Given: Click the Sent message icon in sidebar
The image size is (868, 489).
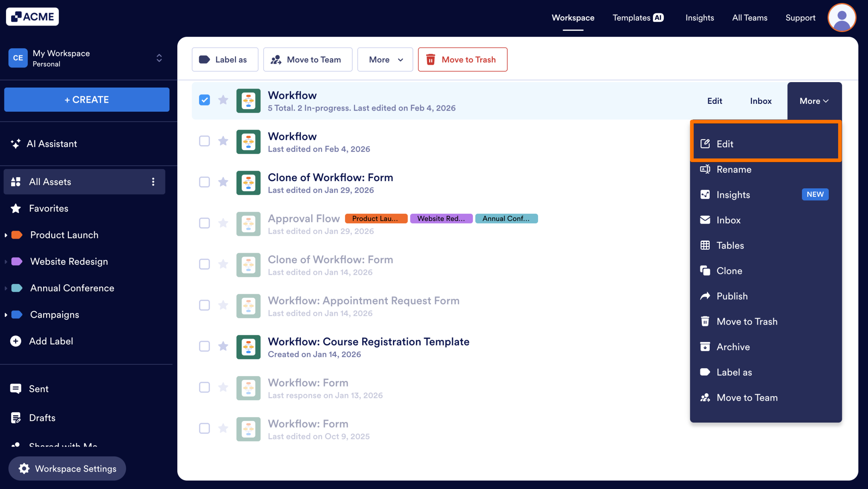Looking at the screenshot, I should click(x=16, y=388).
